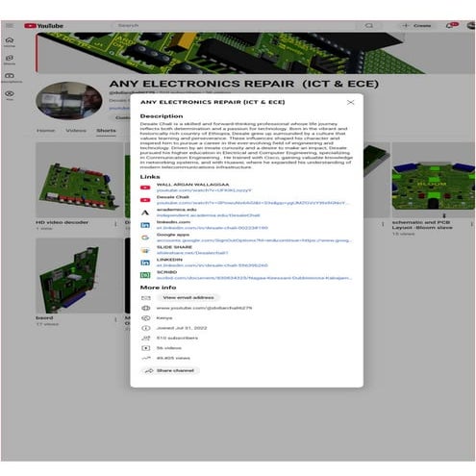Click the Create button

click(x=417, y=25)
